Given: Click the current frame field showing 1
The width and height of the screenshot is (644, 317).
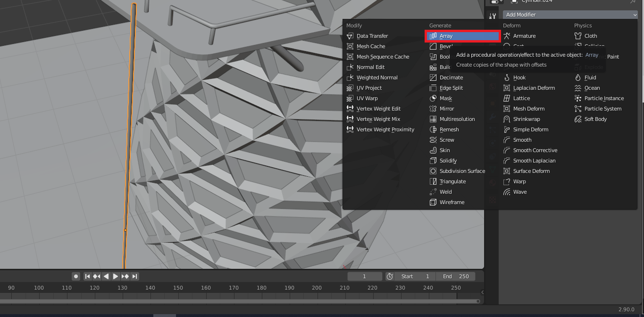Looking at the screenshot, I should [x=365, y=276].
